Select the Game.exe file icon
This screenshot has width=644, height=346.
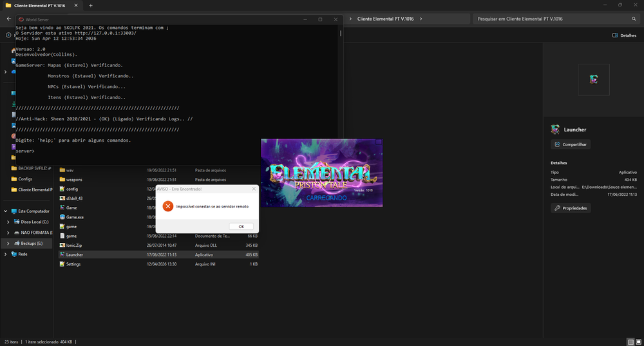(x=62, y=217)
